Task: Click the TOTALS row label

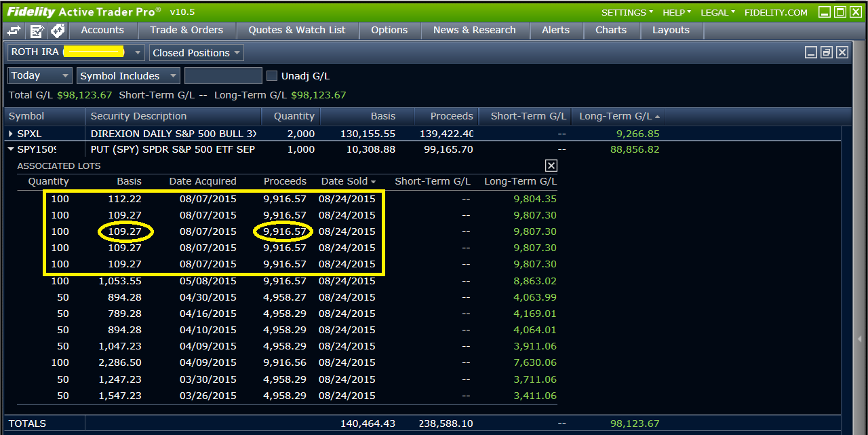Action: coord(28,423)
